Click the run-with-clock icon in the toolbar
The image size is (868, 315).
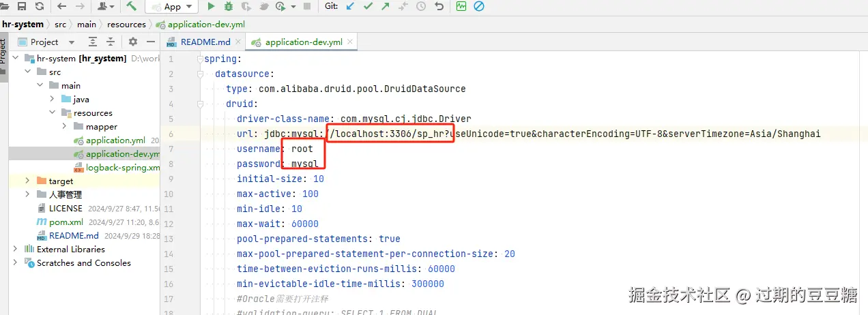(x=280, y=6)
